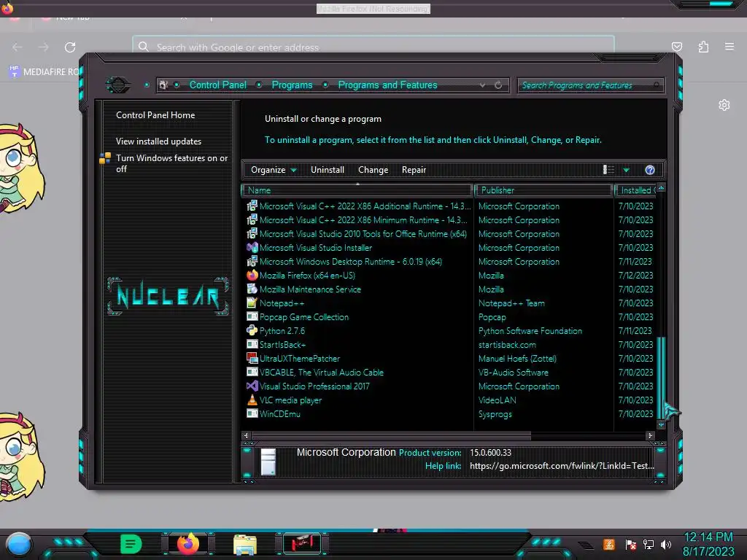Click the Programs breadcrumb
The image size is (747, 560).
[x=292, y=85]
